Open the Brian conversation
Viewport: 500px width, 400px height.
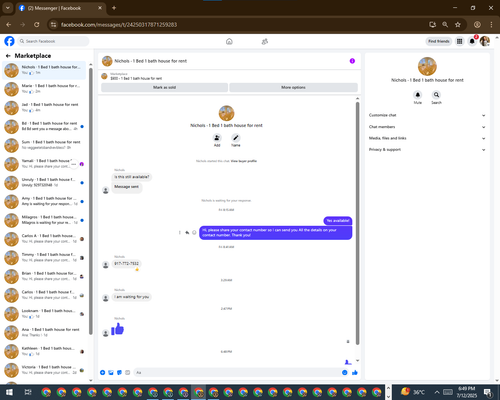44,276
